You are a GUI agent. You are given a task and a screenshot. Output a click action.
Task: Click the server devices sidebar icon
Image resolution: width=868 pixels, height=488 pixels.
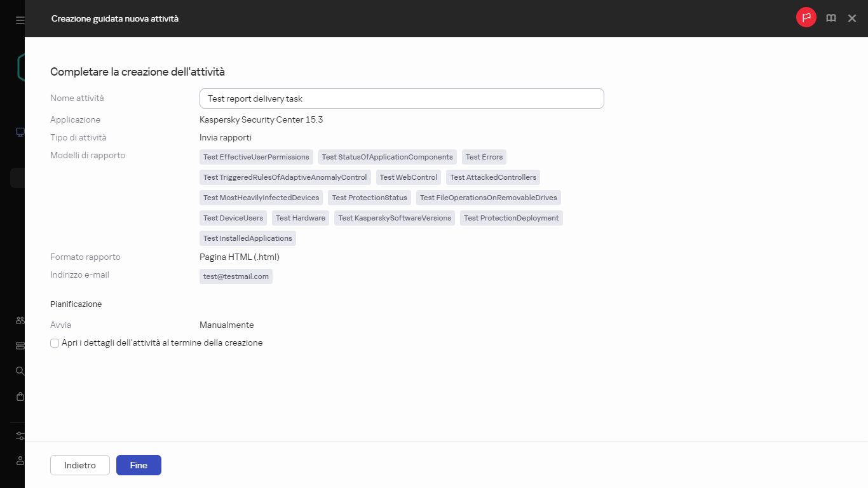(x=20, y=346)
